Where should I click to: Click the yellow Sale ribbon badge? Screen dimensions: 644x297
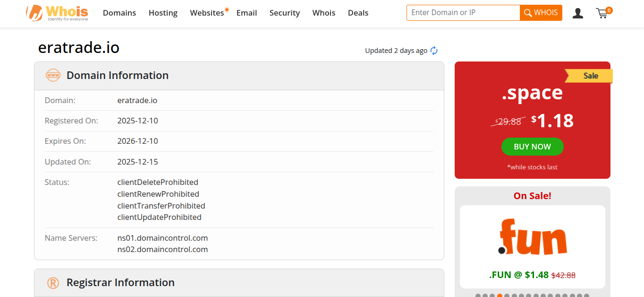[589, 76]
